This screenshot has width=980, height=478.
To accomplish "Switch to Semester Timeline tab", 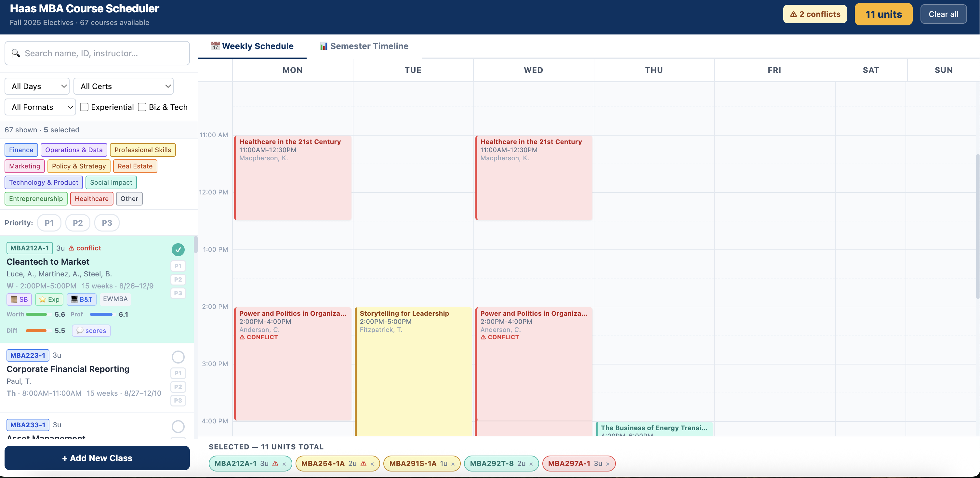I will (x=364, y=46).
